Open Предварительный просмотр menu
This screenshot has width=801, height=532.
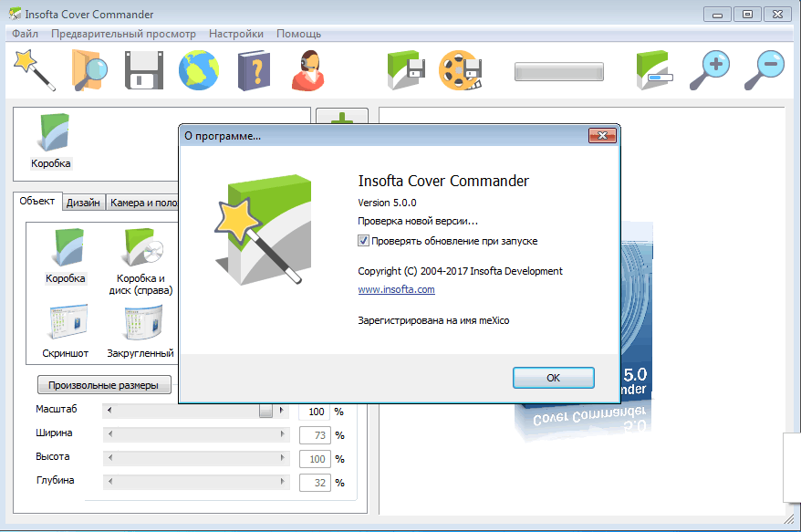[123, 34]
